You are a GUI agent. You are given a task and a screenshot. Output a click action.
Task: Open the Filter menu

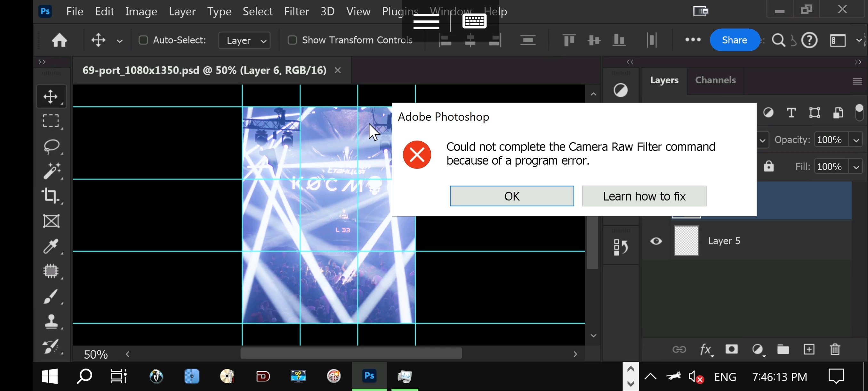296,12
